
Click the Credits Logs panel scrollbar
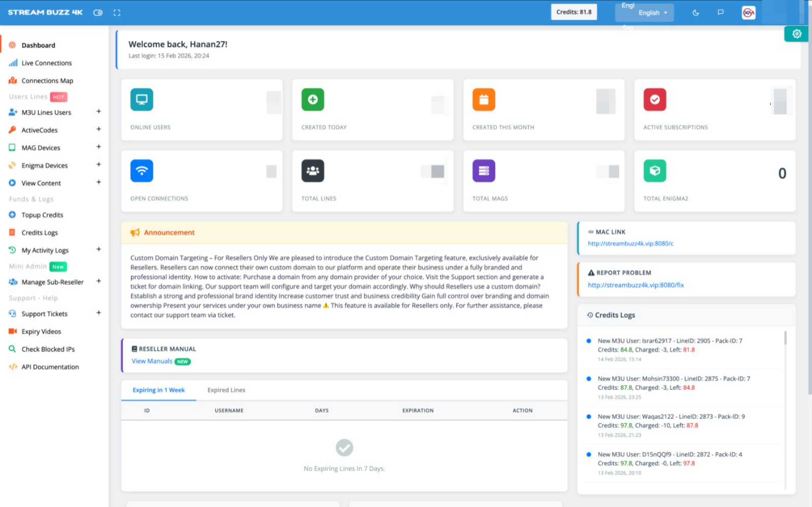785,338
